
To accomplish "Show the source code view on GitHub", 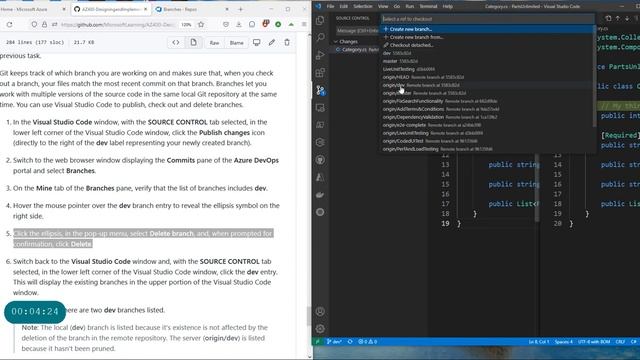I will click(x=176, y=42).
